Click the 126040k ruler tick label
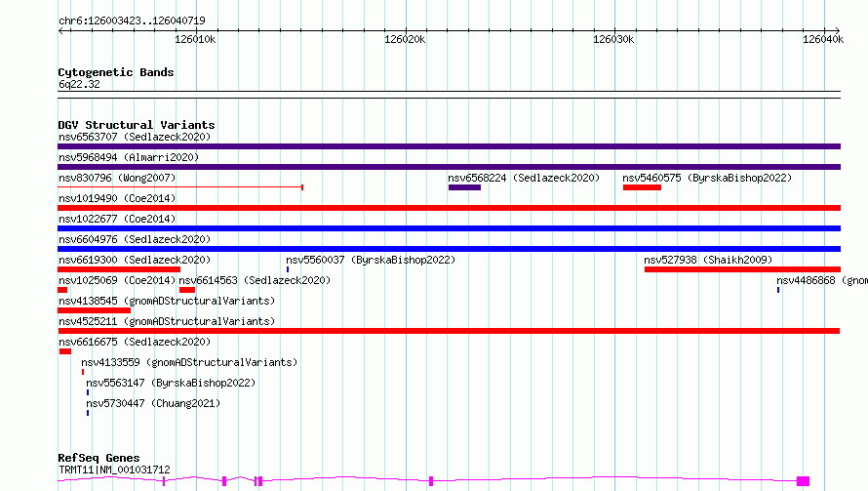Screen dimensions: 868x491 coord(823,39)
